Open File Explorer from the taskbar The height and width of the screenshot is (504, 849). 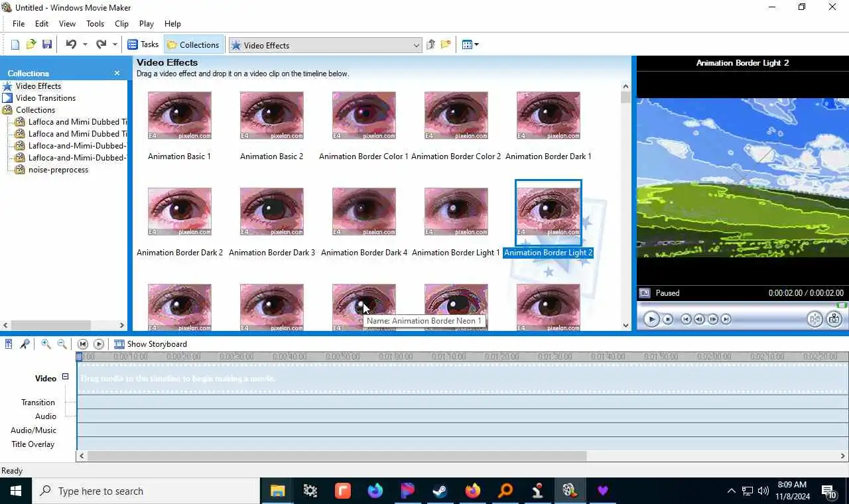point(277,491)
